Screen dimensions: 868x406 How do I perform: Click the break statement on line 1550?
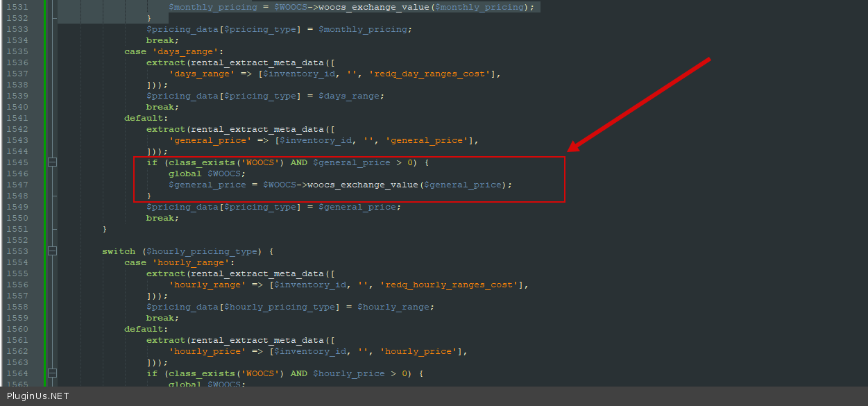pos(162,218)
